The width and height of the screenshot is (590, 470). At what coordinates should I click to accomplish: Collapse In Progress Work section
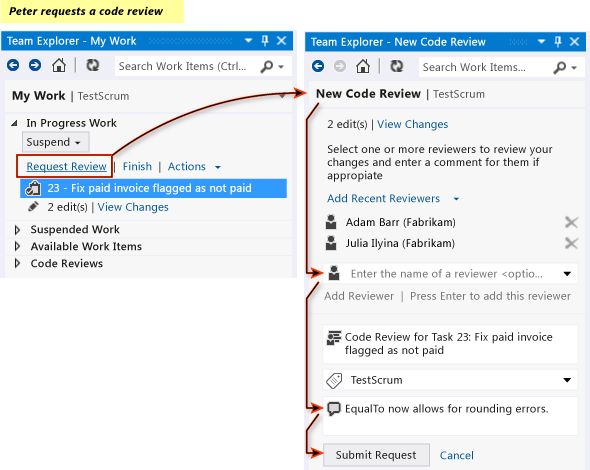pos(14,123)
